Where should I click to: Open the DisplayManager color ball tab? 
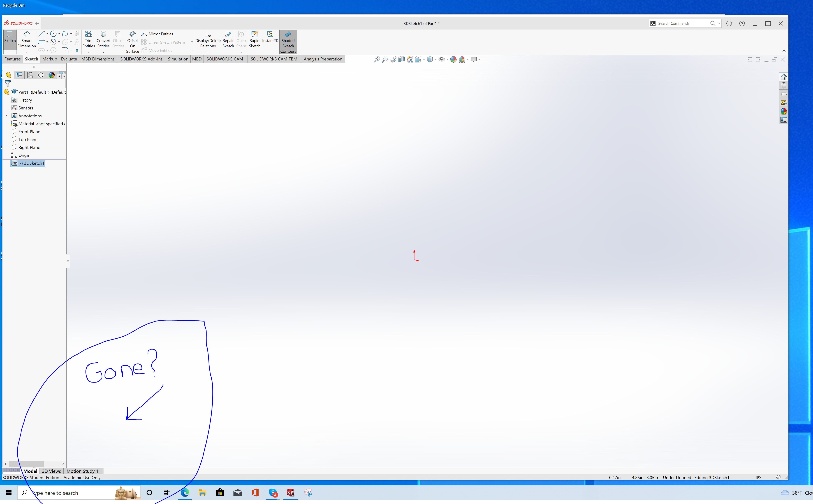point(51,75)
